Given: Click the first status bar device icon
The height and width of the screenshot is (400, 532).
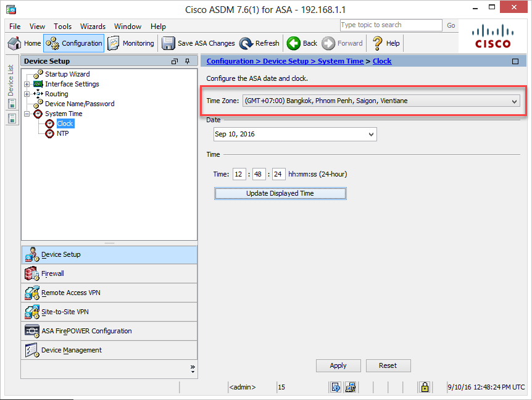Looking at the screenshot, I should 336,387.
